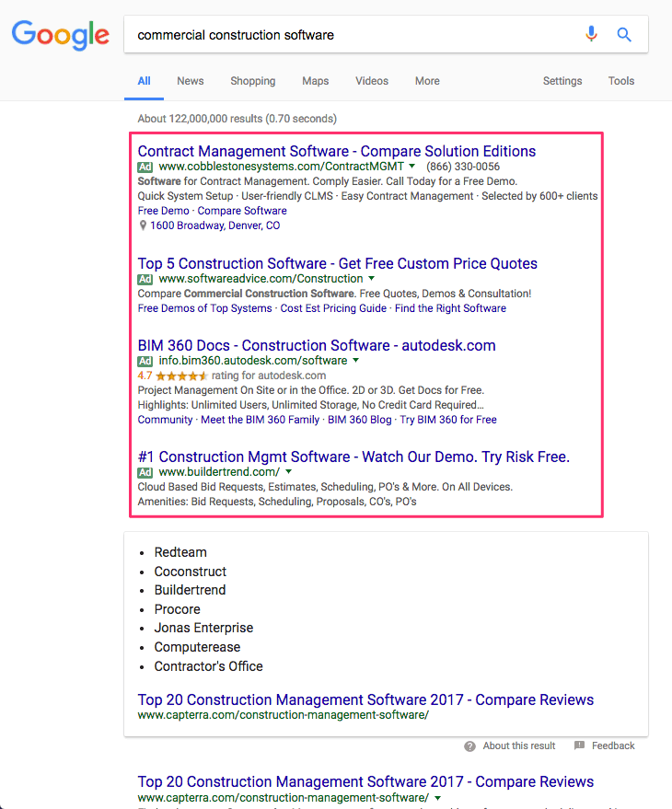Open 1600 Broadway, Denver, CO address link
672x809 pixels.
[214, 225]
